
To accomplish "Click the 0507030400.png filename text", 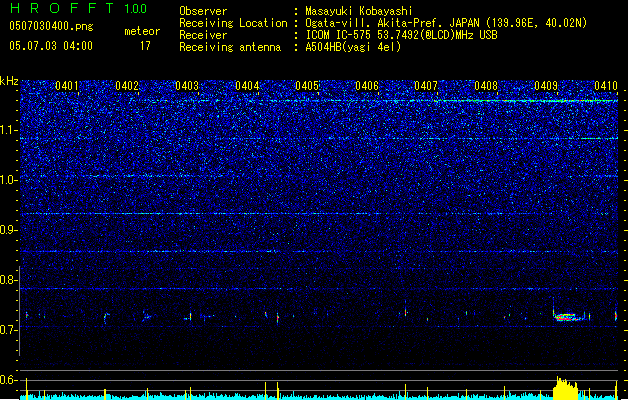I will click(x=51, y=26).
